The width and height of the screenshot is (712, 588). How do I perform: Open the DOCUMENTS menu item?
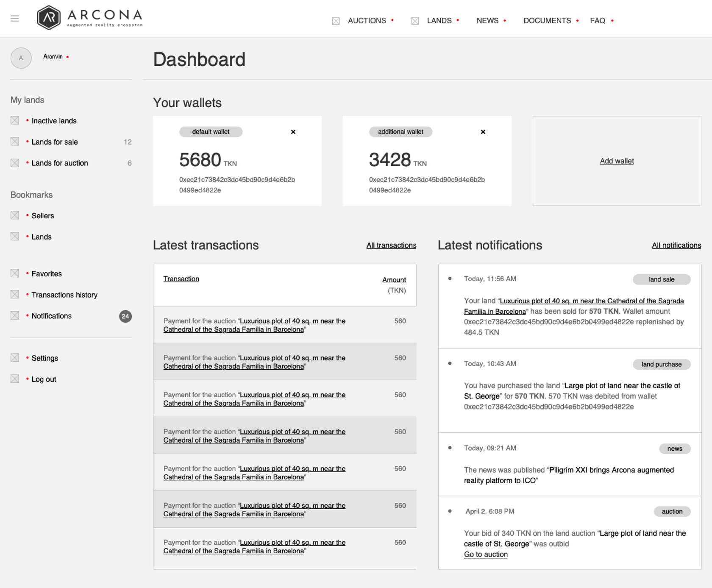point(547,21)
